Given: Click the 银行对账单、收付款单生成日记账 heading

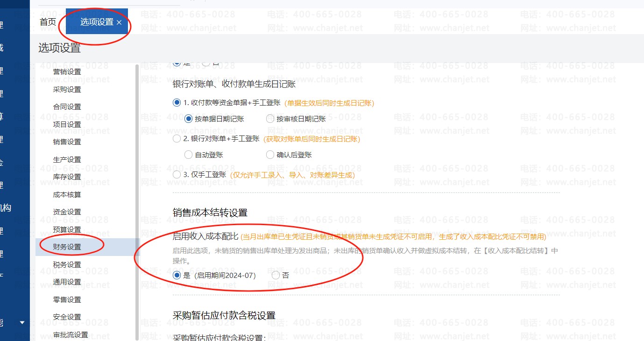Looking at the screenshot, I should [x=234, y=84].
